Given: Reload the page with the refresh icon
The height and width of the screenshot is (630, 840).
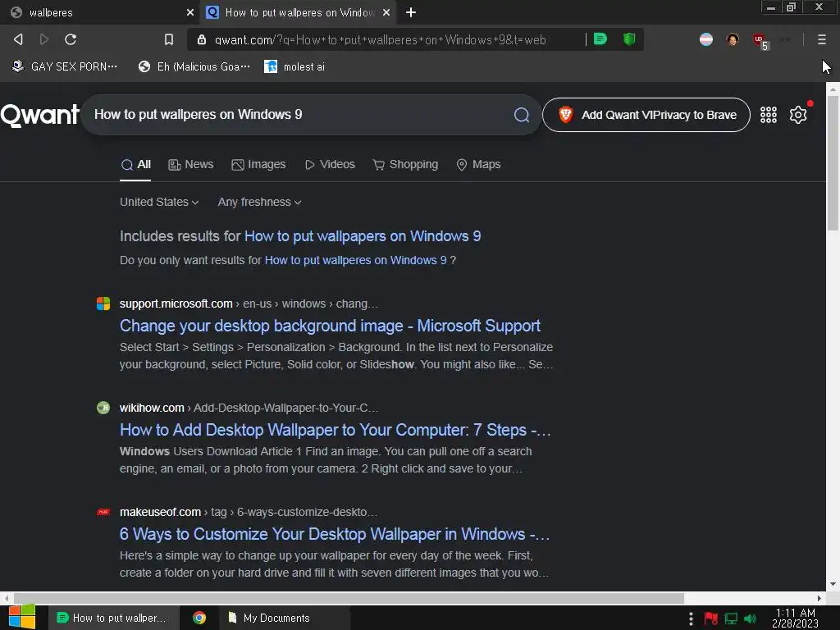Looking at the screenshot, I should 71,39.
